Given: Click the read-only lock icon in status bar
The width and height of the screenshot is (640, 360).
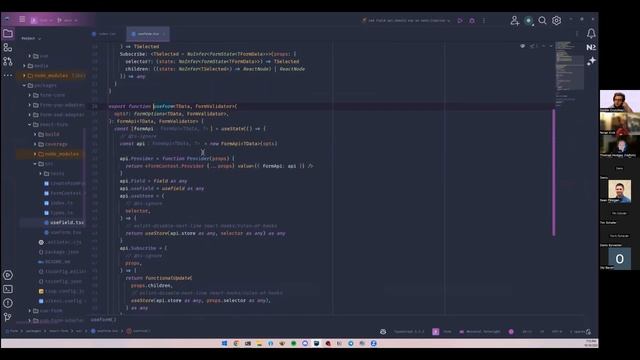Looking at the screenshot, I should click(588, 331).
